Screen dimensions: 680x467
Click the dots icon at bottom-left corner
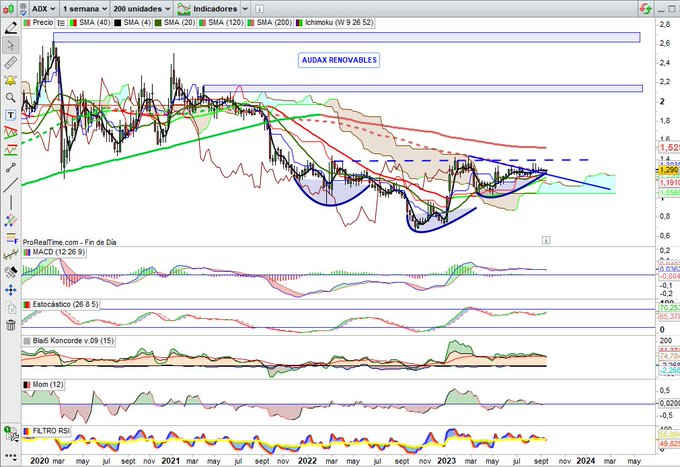[x=11, y=457]
